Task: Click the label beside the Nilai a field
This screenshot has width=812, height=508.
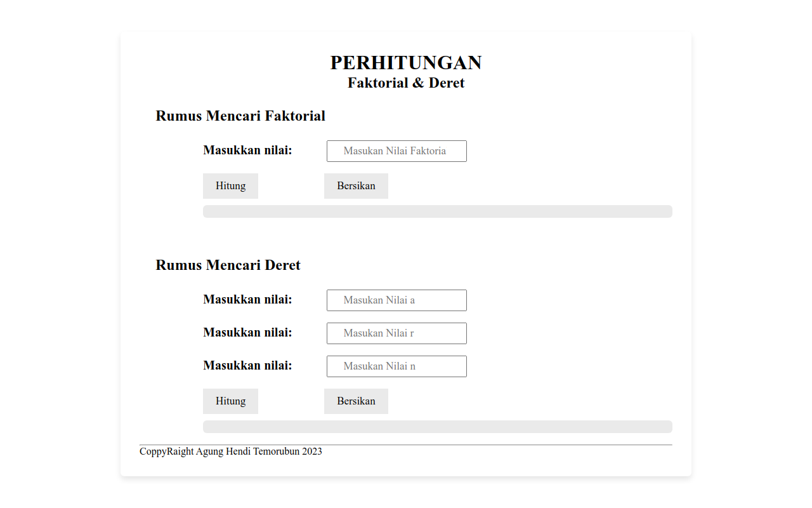Action: [247, 300]
